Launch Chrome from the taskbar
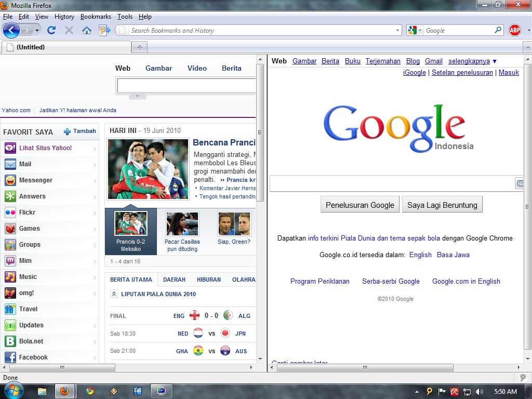532x399 pixels. point(89,391)
